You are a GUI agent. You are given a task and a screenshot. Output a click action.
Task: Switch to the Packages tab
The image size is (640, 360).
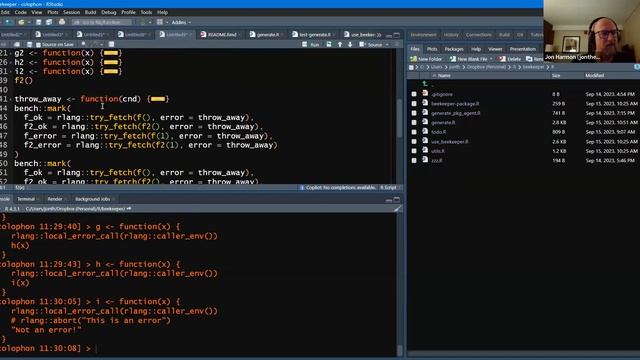tap(454, 49)
